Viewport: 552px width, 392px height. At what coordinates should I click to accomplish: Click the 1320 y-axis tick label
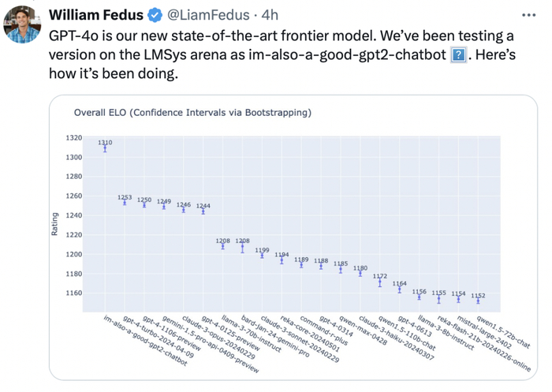tap(72, 138)
